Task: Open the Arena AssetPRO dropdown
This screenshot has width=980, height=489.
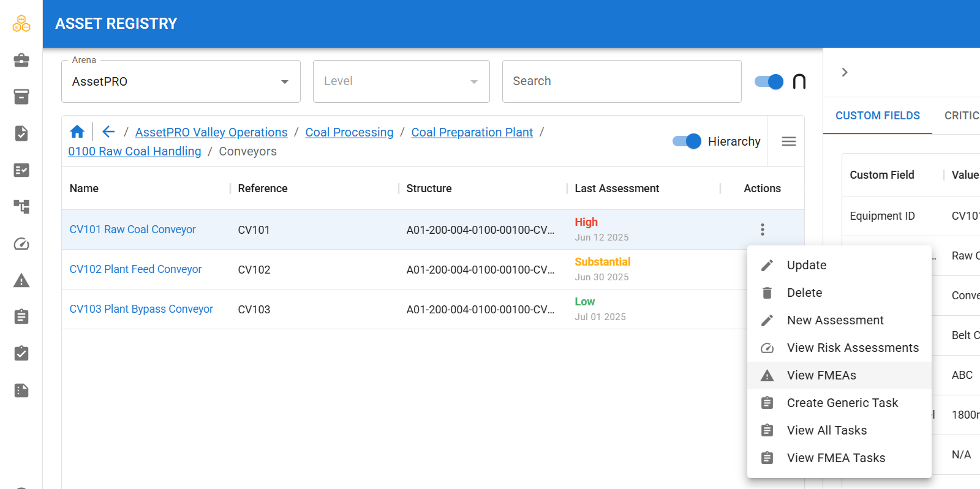Action: 181,81
